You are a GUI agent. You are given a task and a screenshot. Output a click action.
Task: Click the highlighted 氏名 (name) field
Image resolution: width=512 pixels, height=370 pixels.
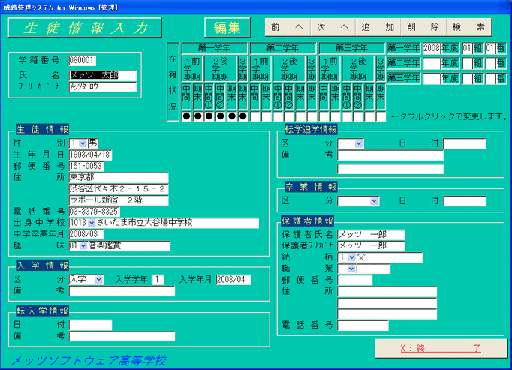click(103, 76)
